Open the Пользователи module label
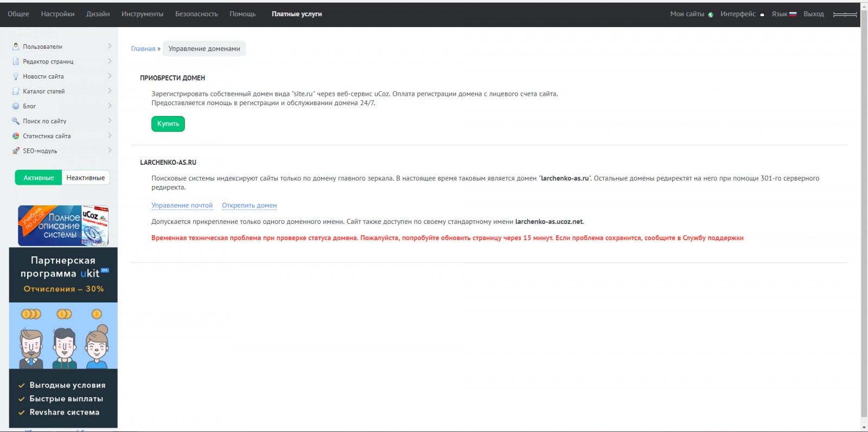The image size is (868, 432). pos(42,47)
